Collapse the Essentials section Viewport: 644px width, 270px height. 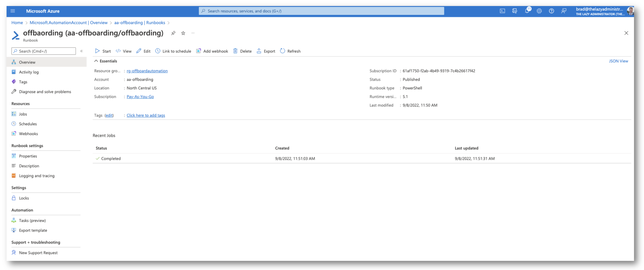106,61
